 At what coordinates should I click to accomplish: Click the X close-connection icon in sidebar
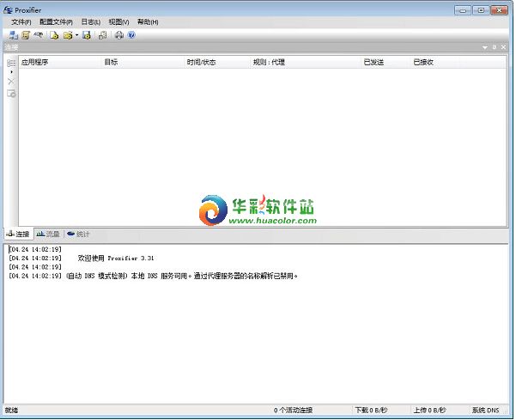[x=11, y=82]
